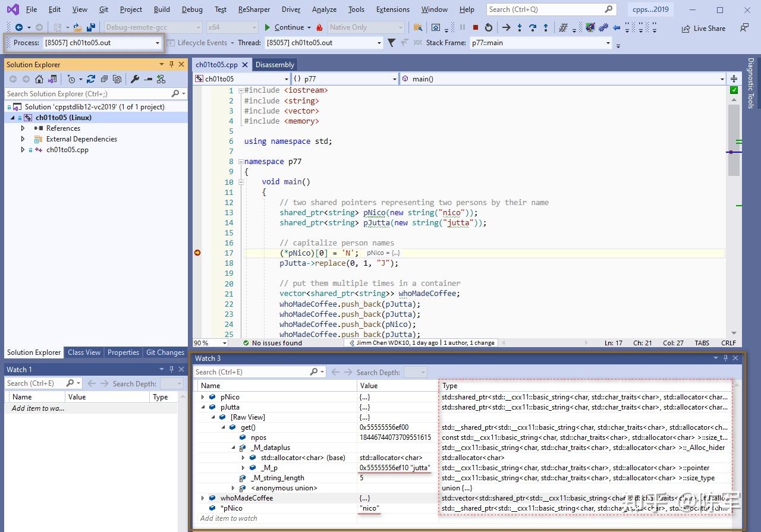Select the Step Into debugging icon
Viewport: 761px width, 532px height.
point(520,27)
